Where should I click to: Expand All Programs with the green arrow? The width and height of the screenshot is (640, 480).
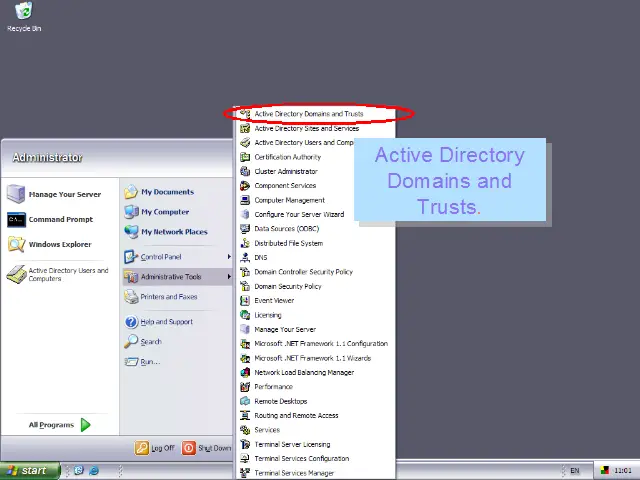85,425
